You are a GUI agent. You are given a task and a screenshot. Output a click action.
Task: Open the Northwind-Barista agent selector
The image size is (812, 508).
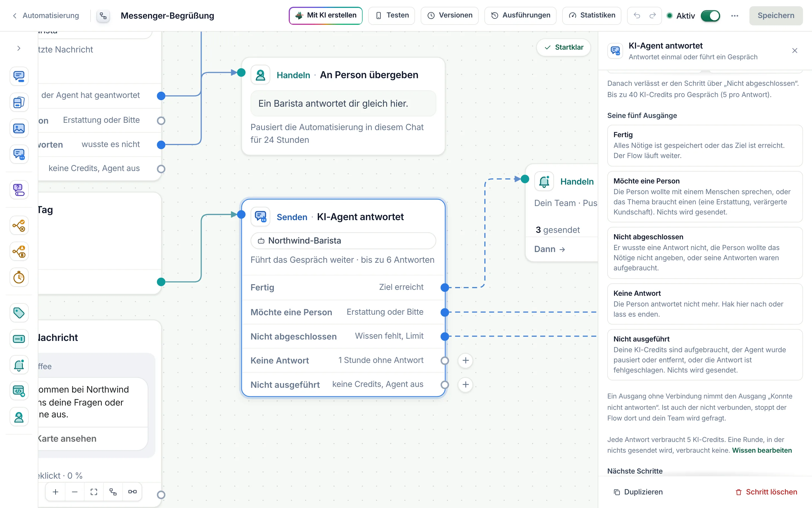pos(343,240)
